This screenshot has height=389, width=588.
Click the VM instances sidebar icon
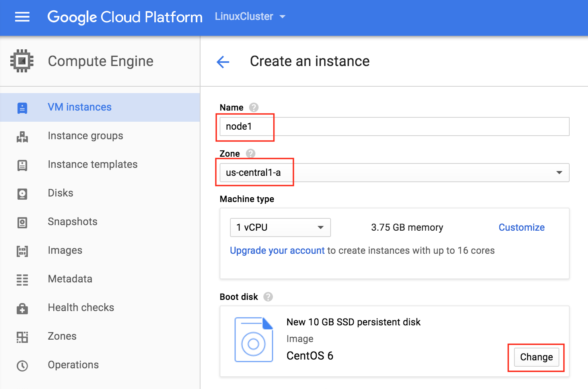[x=22, y=107]
